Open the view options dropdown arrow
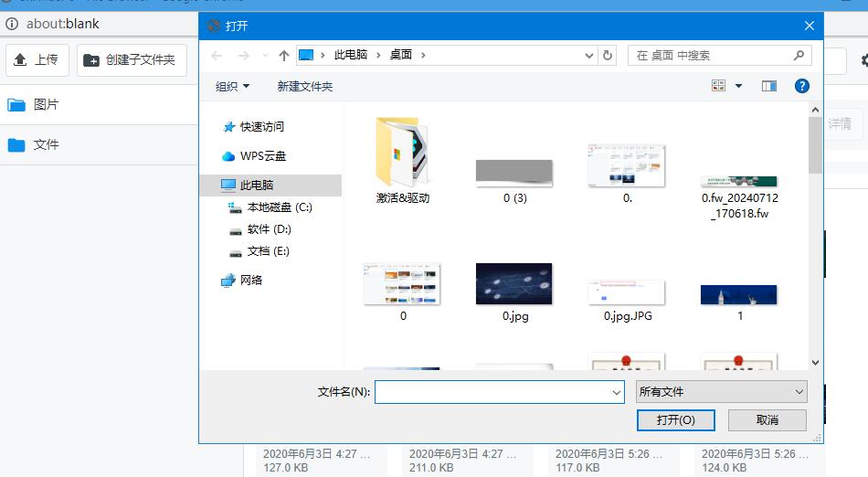Image resolution: width=868 pixels, height=477 pixels. tap(739, 86)
